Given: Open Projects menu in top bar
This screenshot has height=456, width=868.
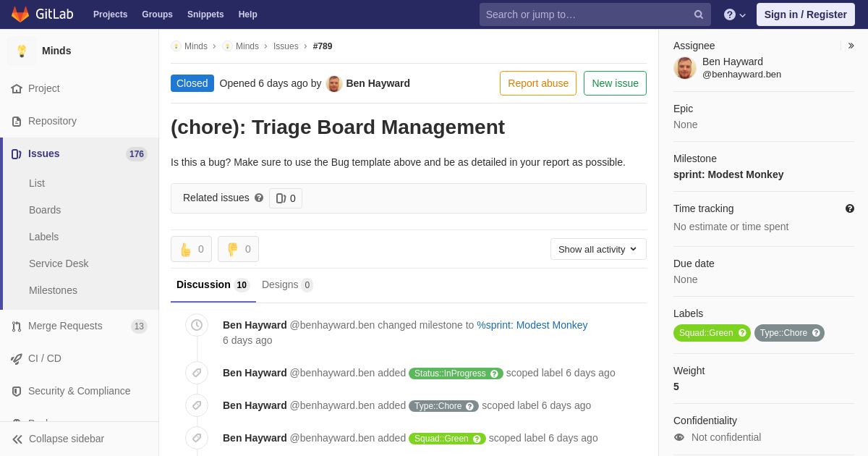Looking at the screenshot, I should tap(111, 14).
